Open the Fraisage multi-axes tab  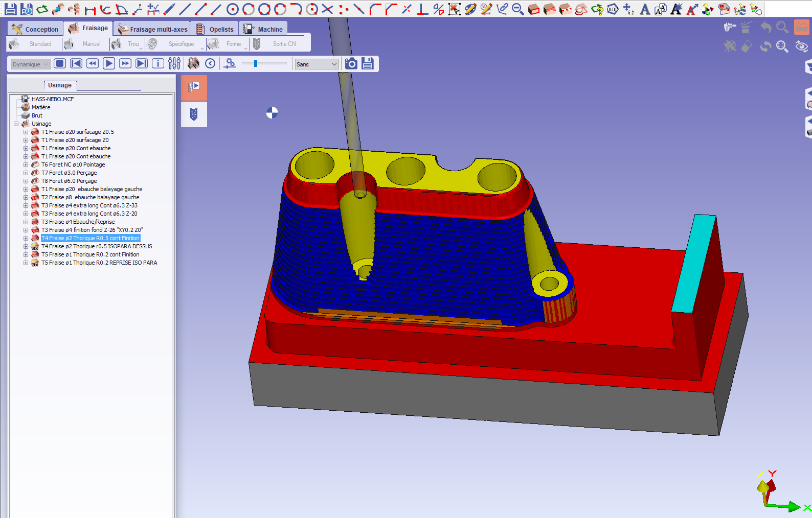tap(152, 29)
